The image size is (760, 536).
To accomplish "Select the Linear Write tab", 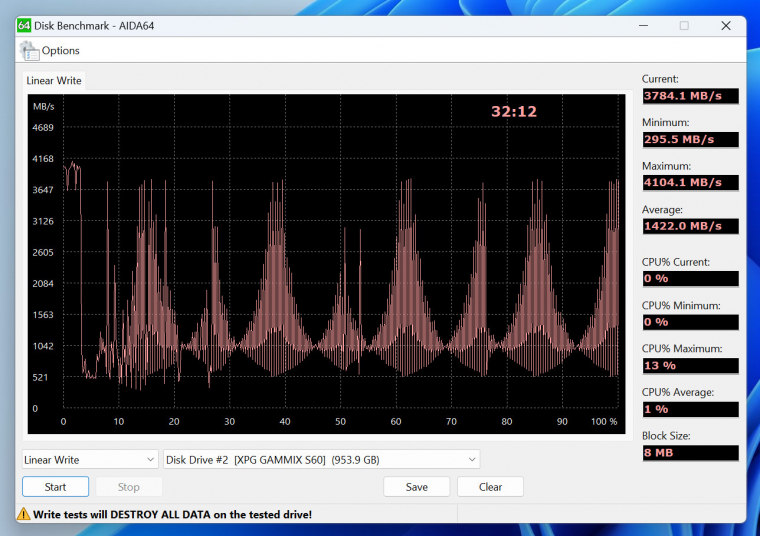I will pos(54,80).
